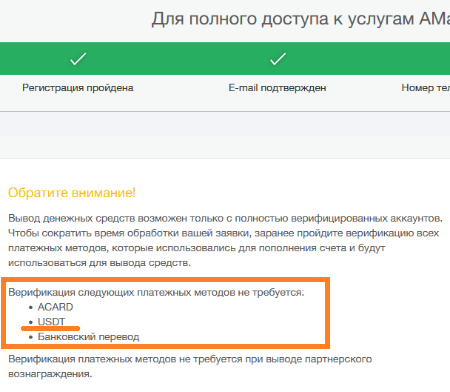Viewport: 450px width, 392px height.
Task: Open the 'Номер тел' verification step
Action: 426,88
